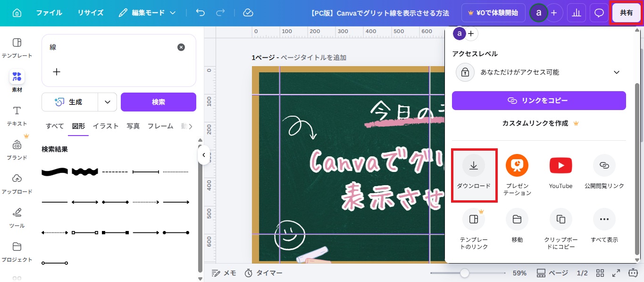
Task: Show more category tabs with right chevron
Action: pos(190,126)
